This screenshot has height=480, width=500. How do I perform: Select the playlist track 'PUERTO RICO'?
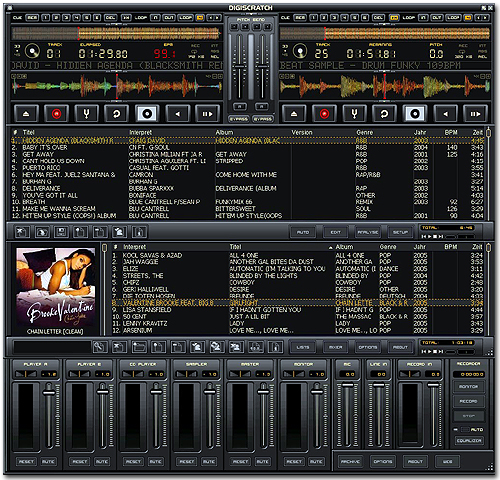(x=247, y=168)
